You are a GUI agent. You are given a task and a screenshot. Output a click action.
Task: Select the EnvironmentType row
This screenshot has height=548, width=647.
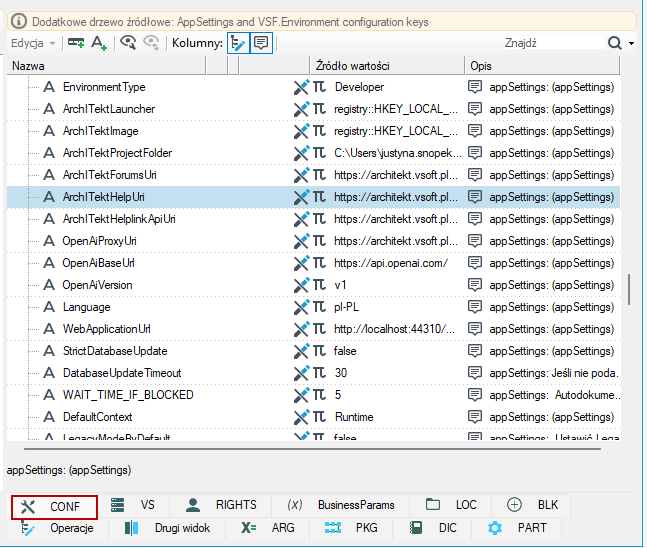click(x=313, y=87)
